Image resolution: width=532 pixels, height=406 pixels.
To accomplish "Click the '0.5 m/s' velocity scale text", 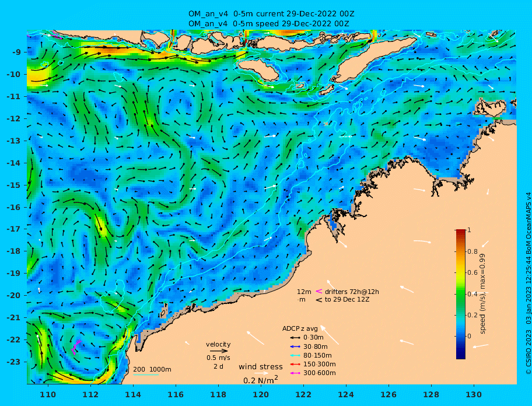I will point(218,358).
